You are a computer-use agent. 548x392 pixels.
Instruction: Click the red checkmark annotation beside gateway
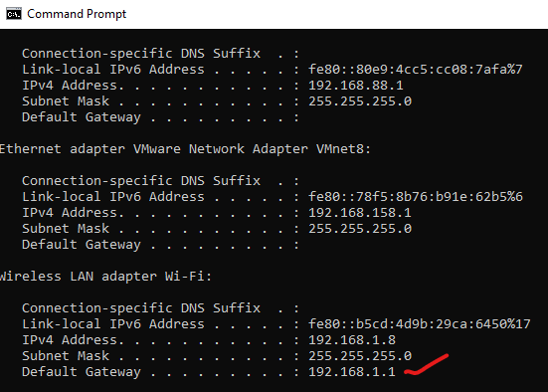tap(426, 364)
